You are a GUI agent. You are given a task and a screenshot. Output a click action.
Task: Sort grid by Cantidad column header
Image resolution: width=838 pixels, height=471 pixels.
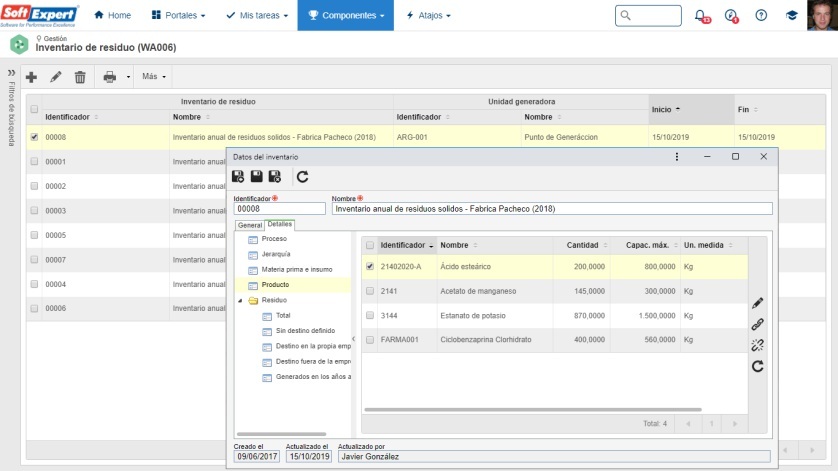coord(582,245)
